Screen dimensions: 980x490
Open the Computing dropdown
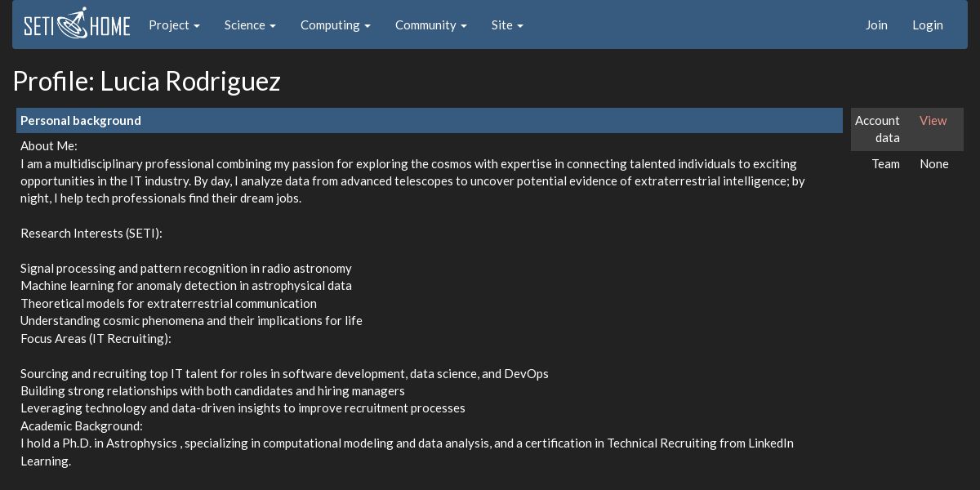(335, 25)
